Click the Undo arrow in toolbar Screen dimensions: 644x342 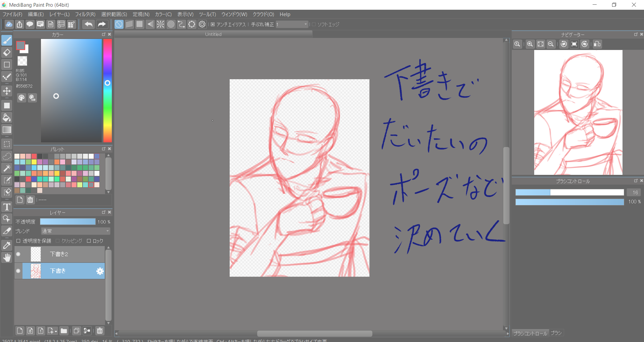pyautogui.click(x=89, y=24)
